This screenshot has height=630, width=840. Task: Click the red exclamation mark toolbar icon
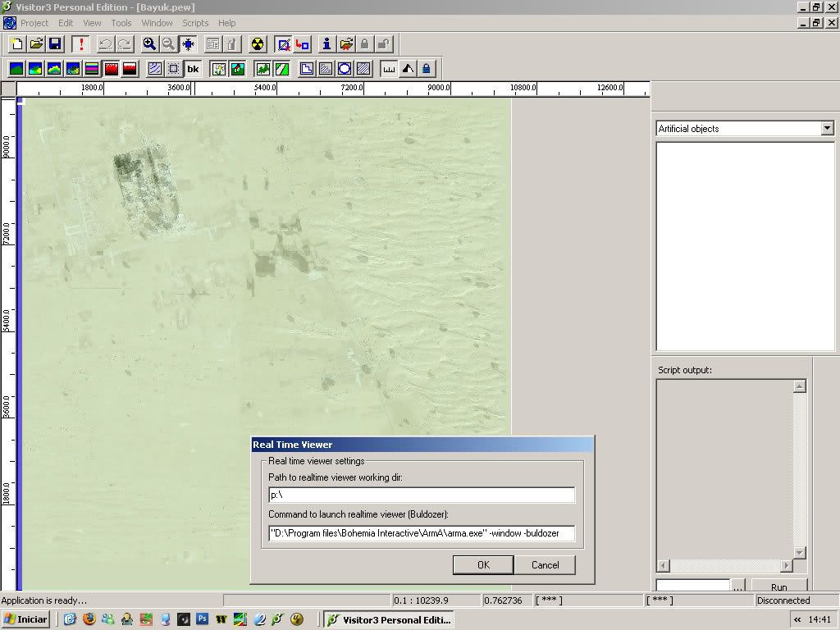(x=81, y=44)
